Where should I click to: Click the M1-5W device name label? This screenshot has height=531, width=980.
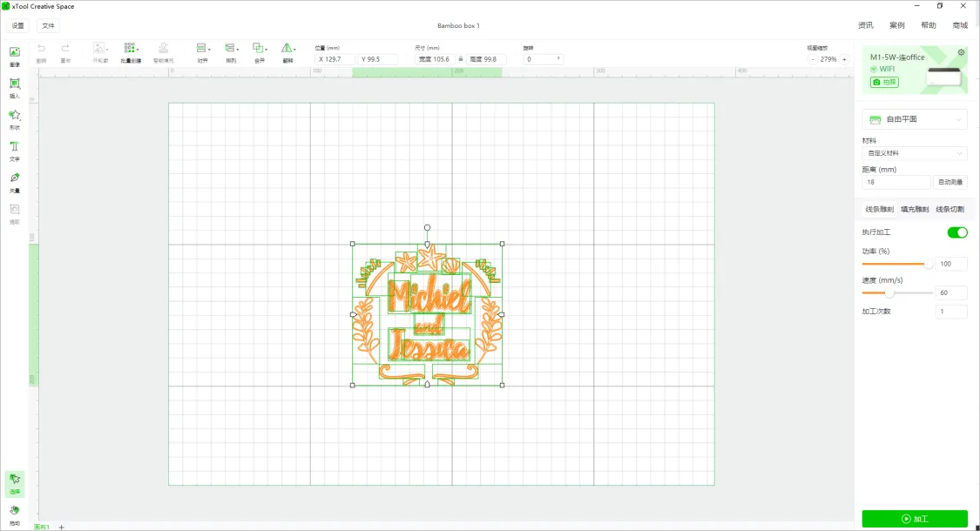point(897,57)
